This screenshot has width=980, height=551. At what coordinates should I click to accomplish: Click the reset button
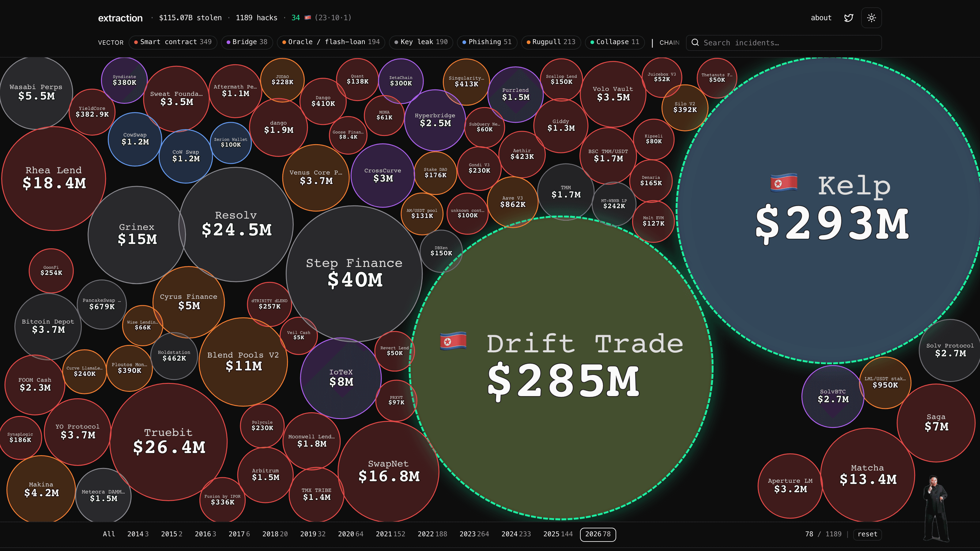[867, 534]
